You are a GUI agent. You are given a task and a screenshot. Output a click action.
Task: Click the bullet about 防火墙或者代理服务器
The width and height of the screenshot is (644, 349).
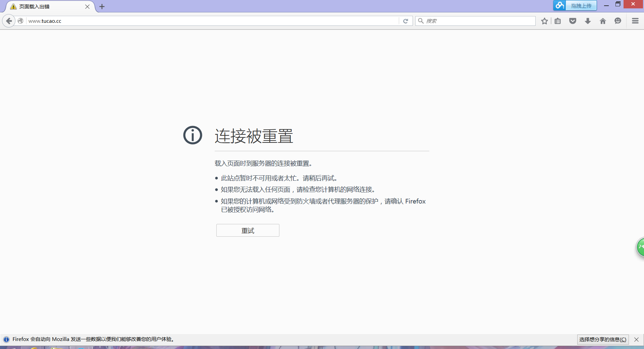click(323, 205)
